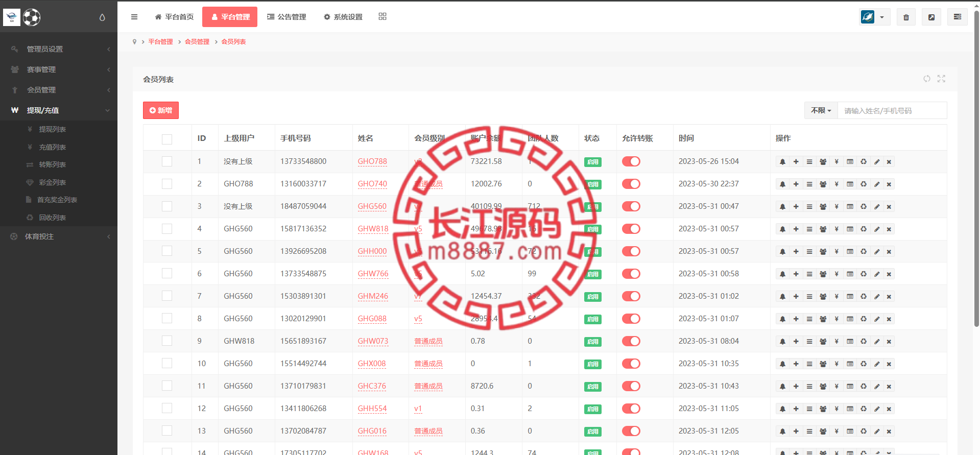
Task: Toggle 允许转账 switch for row ID 3
Action: coord(631,206)
